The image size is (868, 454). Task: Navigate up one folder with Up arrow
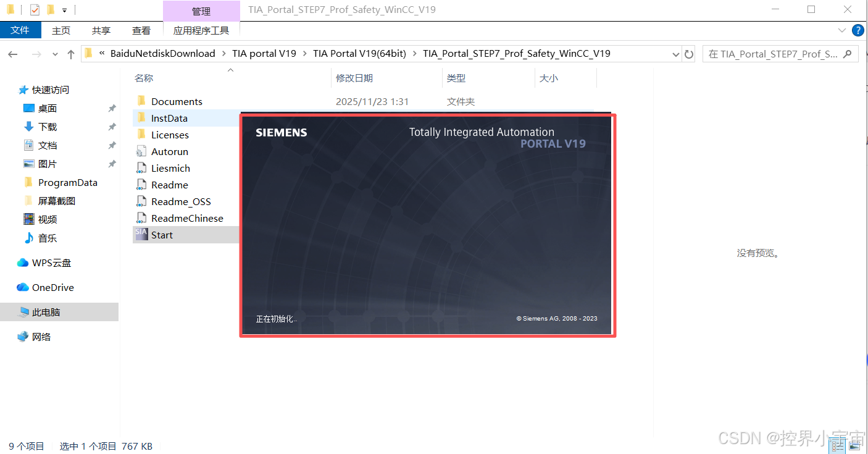pyautogui.click(x=71, y=54)
